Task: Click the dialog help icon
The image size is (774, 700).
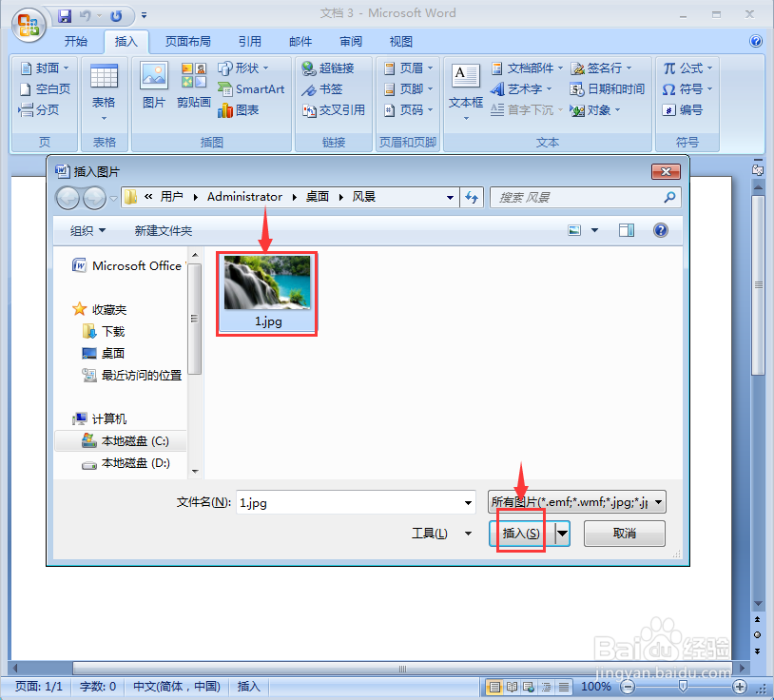Action: point(661,230)
